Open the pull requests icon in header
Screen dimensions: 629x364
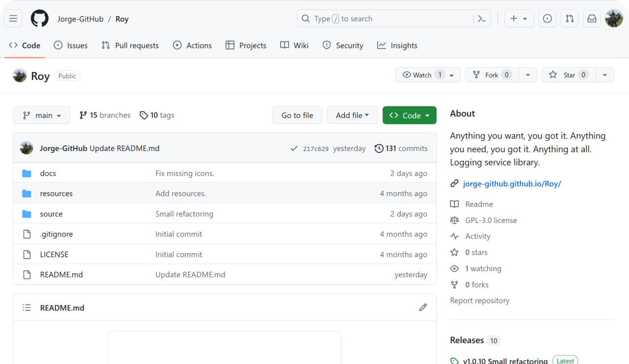coord(570,19)
